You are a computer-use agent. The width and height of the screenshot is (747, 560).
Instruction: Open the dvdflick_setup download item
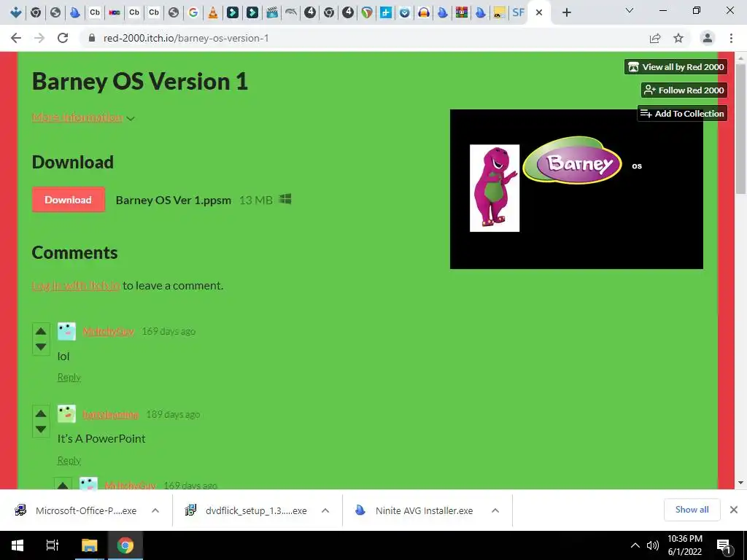[x=247, y=510]
